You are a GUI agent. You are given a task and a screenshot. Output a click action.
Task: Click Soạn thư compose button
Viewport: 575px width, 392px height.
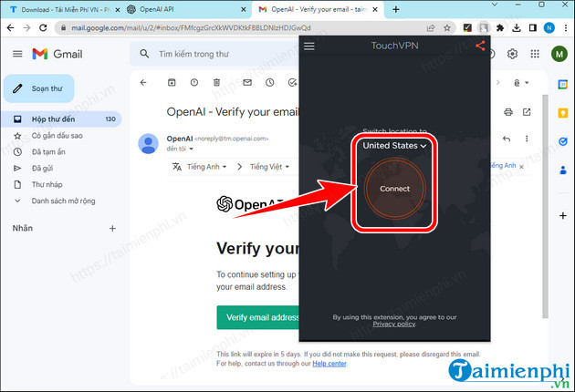click(x=55, y=88)
